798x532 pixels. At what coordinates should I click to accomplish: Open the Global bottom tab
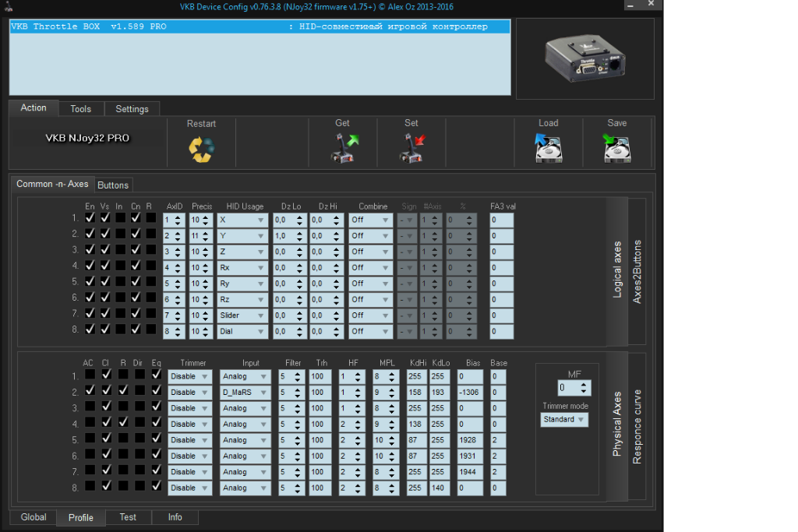click(x=34, y=517)
